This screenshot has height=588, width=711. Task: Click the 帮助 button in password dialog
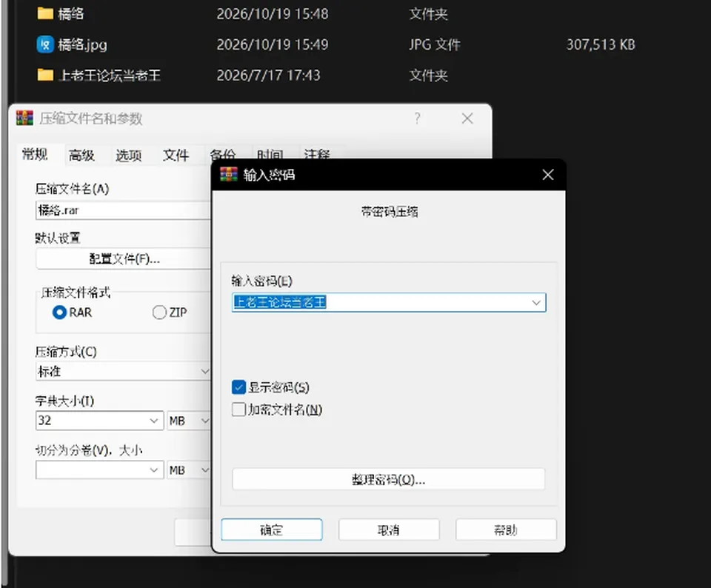(x=506, y=529)
